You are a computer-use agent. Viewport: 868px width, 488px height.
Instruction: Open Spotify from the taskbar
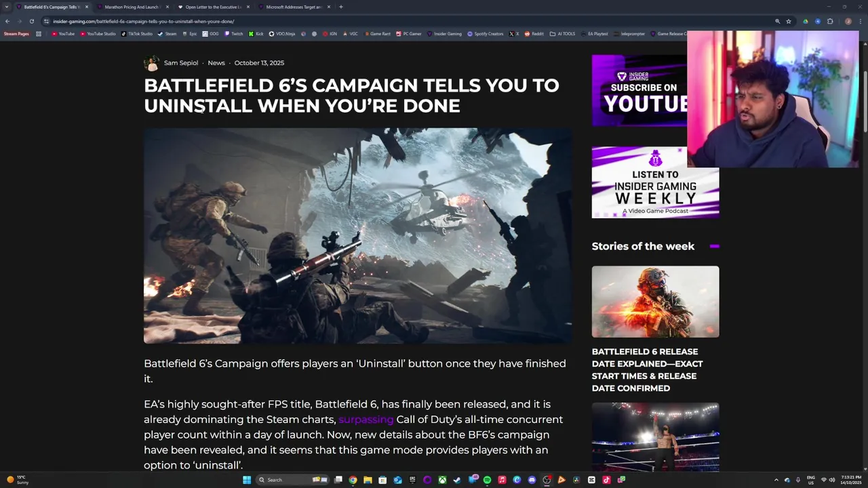point(487,480)
